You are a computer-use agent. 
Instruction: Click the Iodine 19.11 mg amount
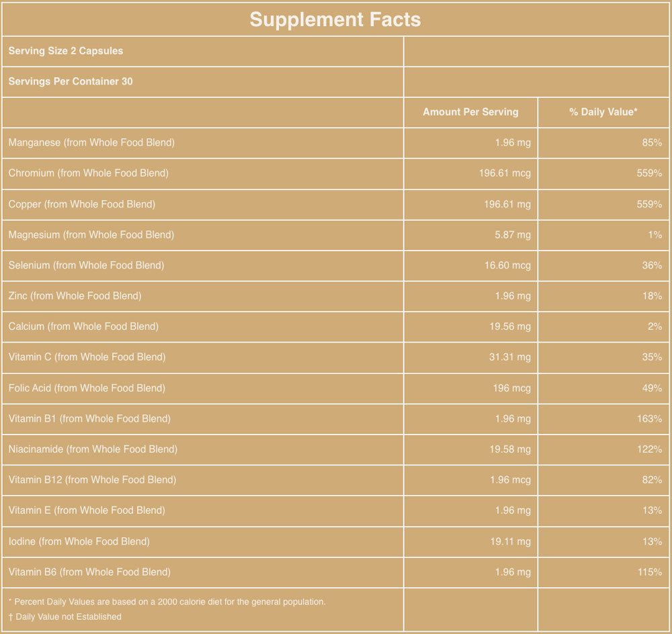coord(510,541)
